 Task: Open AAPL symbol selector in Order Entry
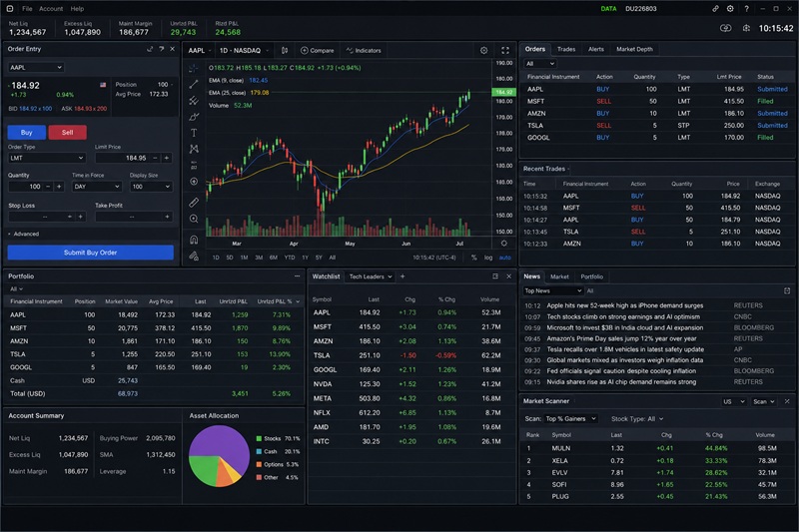35,67
